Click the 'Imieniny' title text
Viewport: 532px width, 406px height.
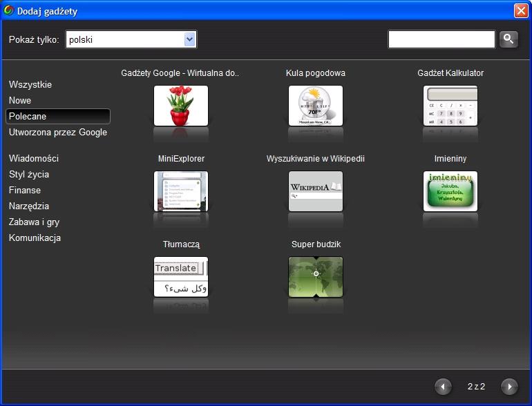pyautogui.click(x=450, y=158)
